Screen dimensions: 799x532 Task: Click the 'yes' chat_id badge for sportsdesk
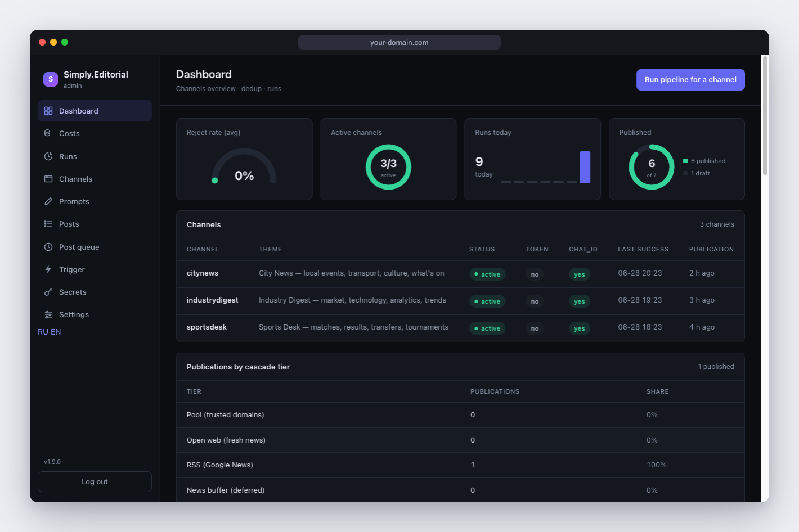pos(580,328)
